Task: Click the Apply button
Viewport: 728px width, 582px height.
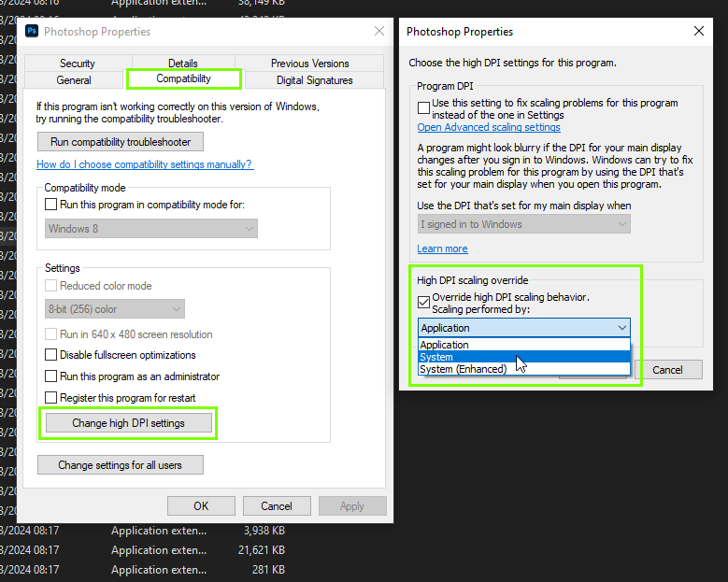Action: [x=352, y=506]
